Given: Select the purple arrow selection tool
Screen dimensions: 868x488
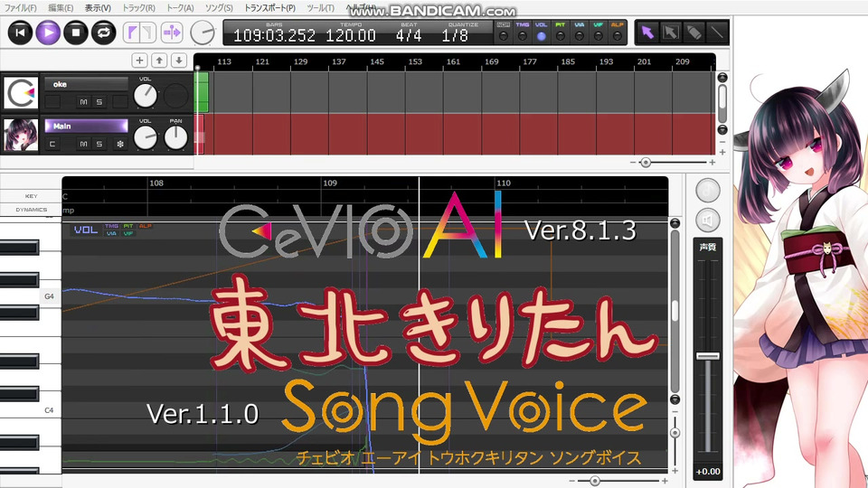Looking at the screenshot, I should pyautogui.click(x=647, y=33).
